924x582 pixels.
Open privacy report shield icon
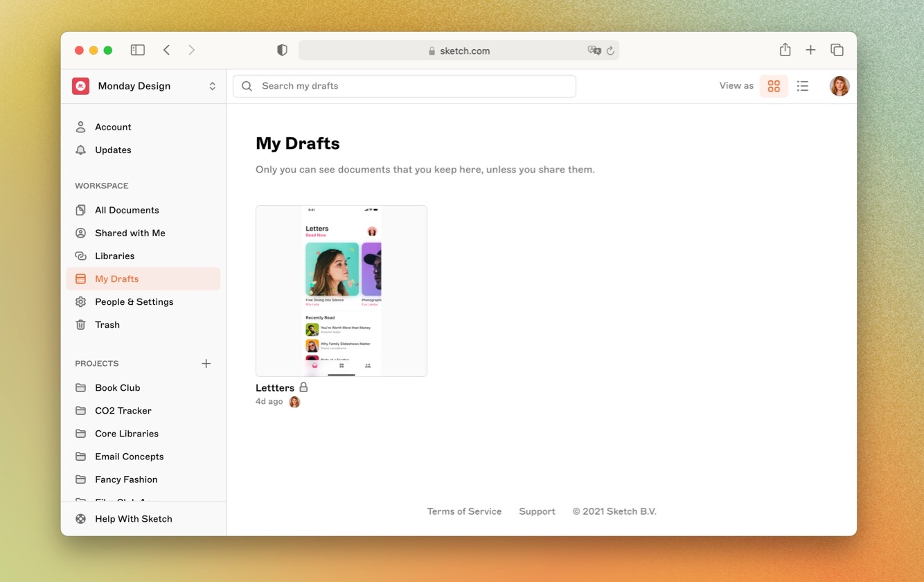coord(282,50)
